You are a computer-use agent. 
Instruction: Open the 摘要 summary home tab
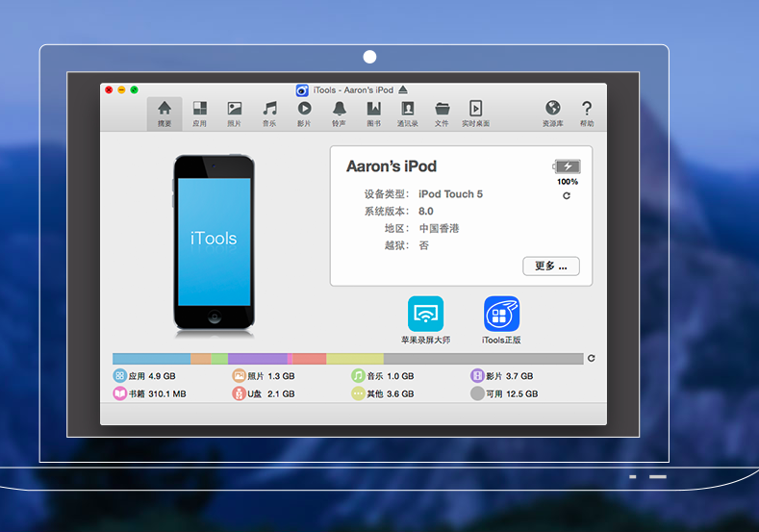click(164, 114)
